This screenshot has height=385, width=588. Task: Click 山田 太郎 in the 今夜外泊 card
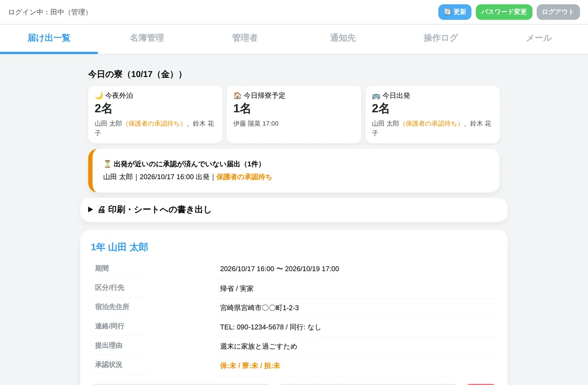(x=108, y=123)
